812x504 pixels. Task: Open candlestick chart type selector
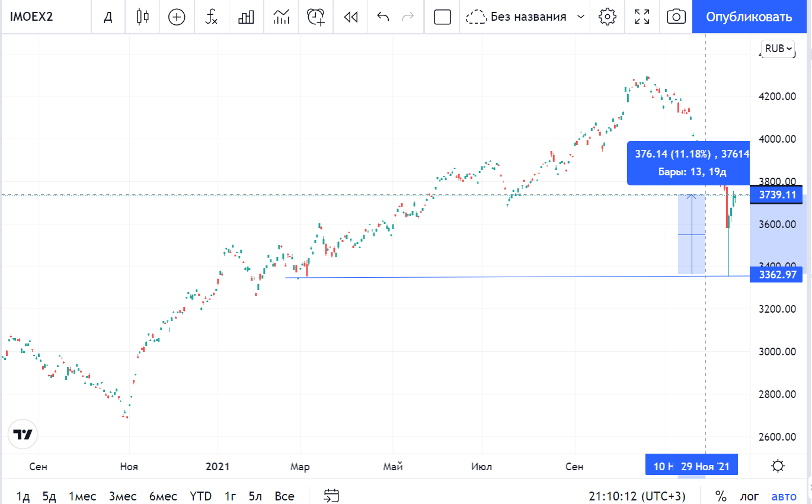pyautogui.click(x=142, y=17)
